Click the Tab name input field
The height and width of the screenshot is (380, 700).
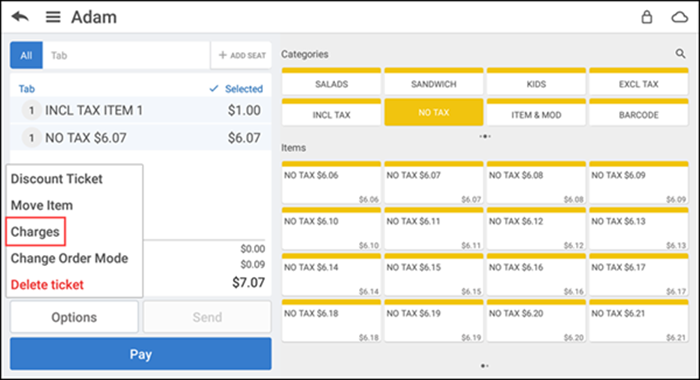click(x=126, y=55)
